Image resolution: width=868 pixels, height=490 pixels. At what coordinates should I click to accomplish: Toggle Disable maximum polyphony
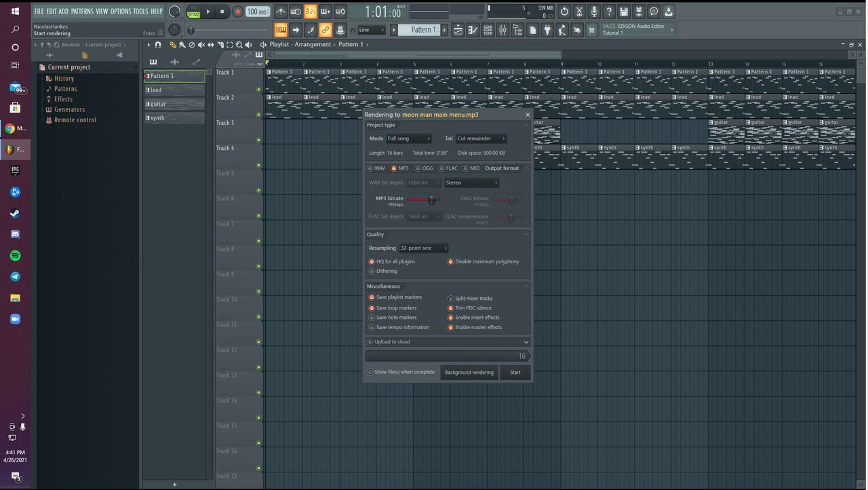pos(484,261)
